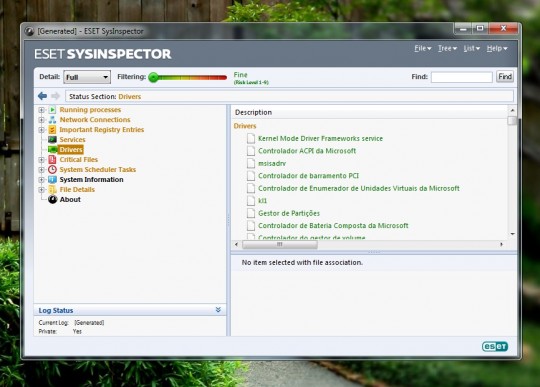
Task: Select the kl1 driver row
Action: coord(262,201)
